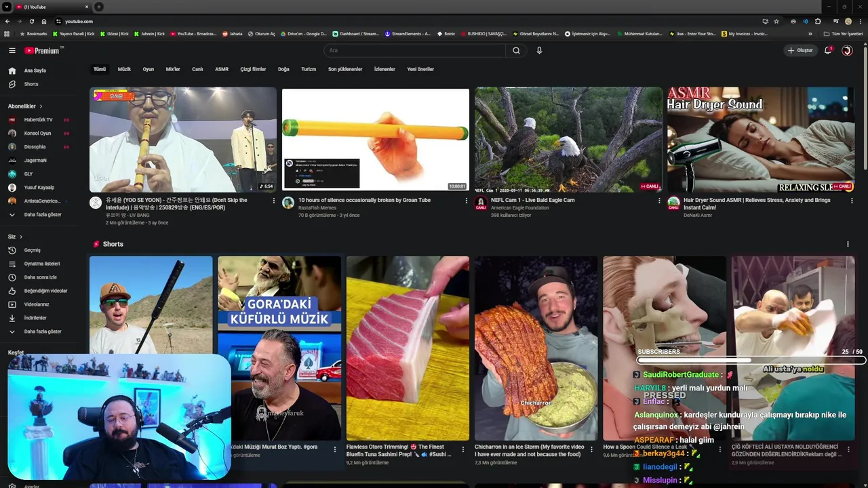Click the YouTube Premium logo

click(x=43, y=50)
